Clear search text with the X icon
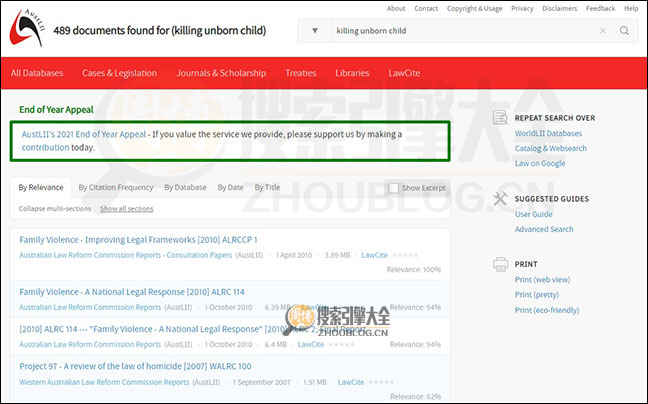The width and height of the screenshot is (648, 404). tap(603, 31)
